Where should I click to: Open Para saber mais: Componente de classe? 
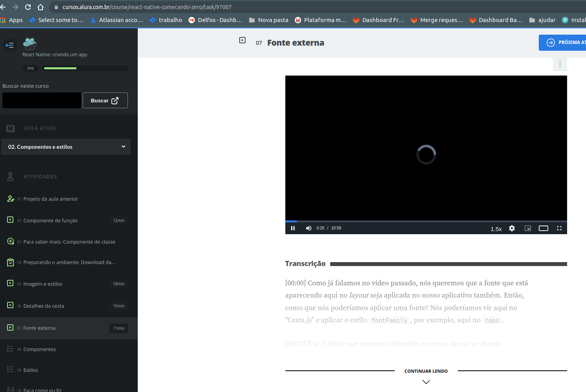coord(69,242)
